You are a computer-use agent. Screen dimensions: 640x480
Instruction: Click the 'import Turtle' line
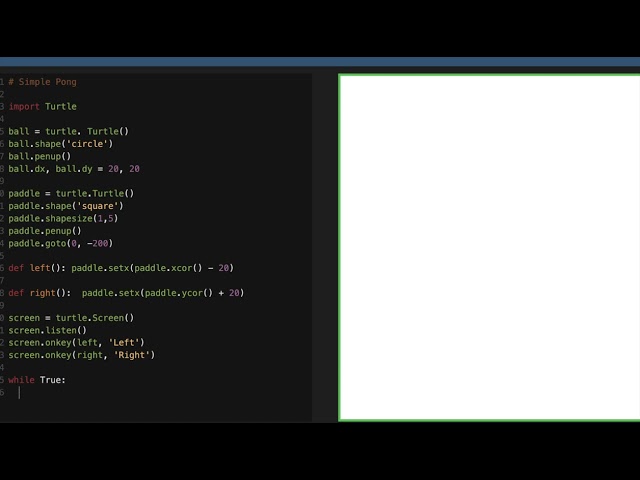(42, 107)
